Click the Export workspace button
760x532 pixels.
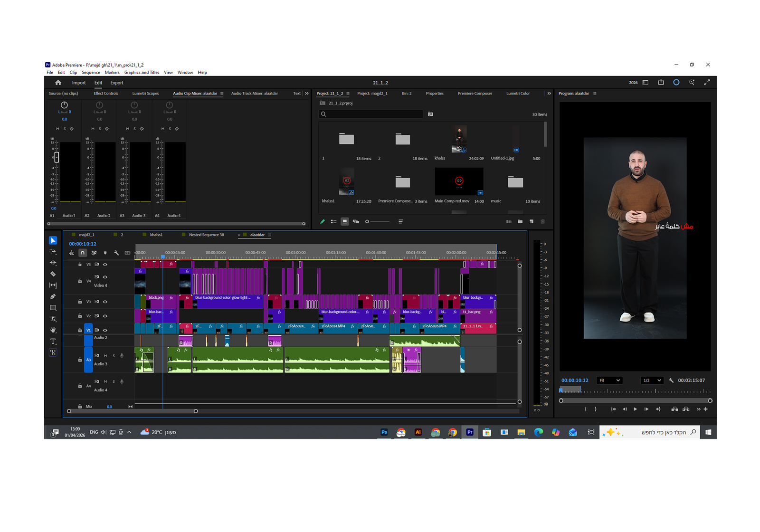[x=117, y=83]
